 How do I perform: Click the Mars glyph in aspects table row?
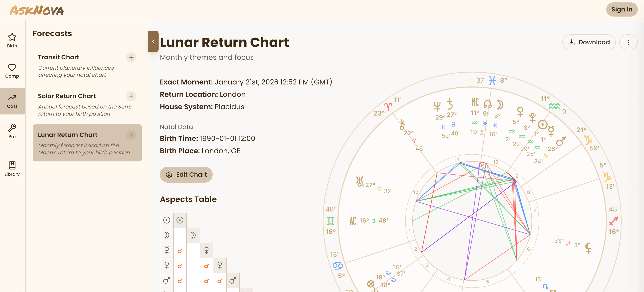tap(167, 280)
